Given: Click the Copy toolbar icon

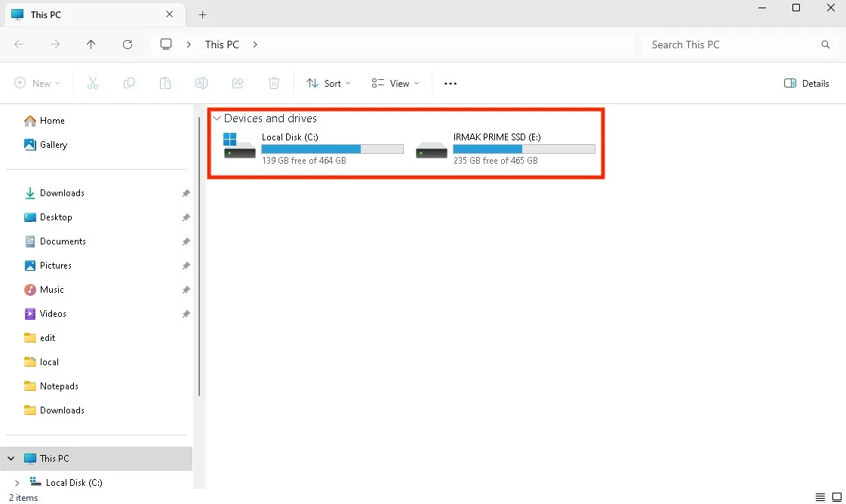Looking at the screenshot, I should pos(129,83).
